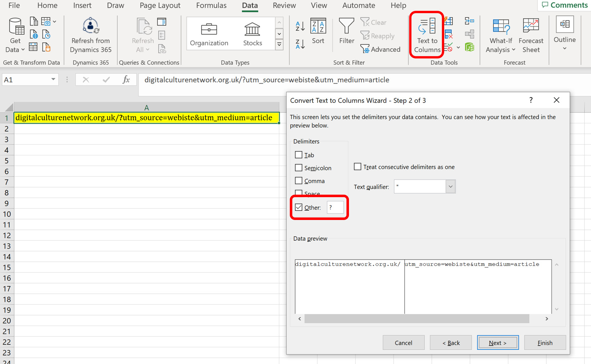Open the Forecast Sheet tool

(531, 35)
